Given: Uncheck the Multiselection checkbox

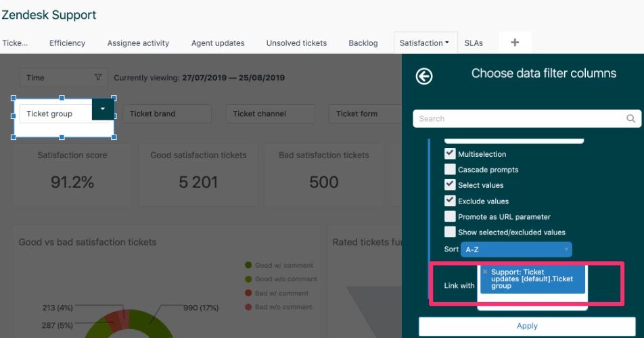Looking at the screenshot, I should (x=450, y=154).
